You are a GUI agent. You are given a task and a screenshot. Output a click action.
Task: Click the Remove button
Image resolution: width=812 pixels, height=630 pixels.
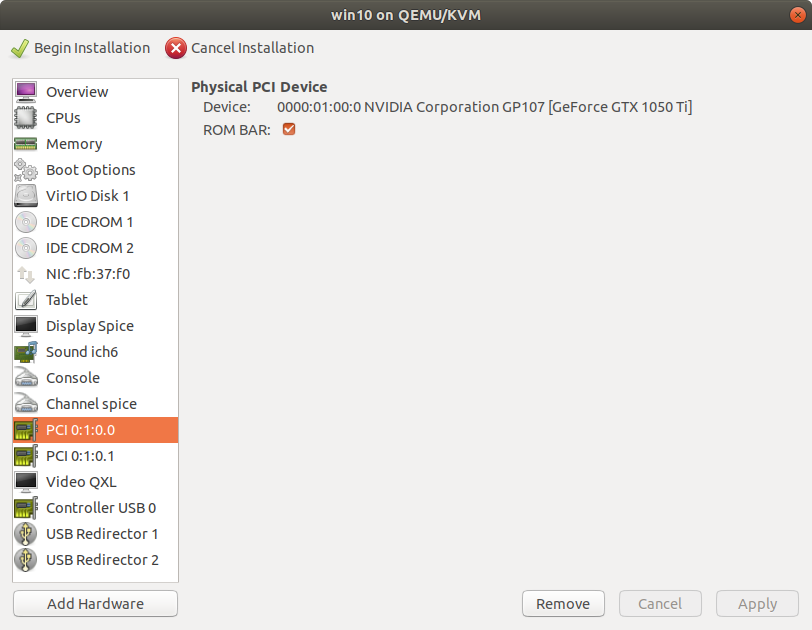tap(563, 603)
